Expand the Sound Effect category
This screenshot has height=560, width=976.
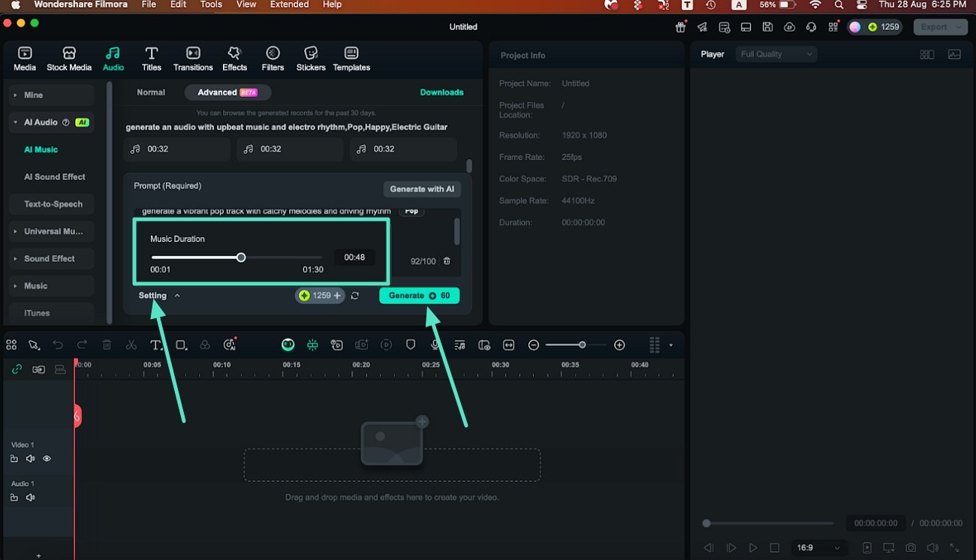click(x=51, y=258)
